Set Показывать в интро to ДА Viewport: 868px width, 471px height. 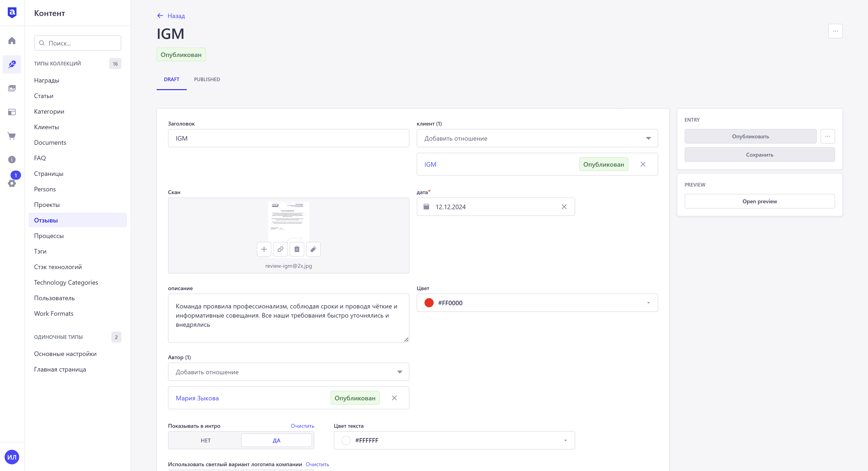(276, 440)
